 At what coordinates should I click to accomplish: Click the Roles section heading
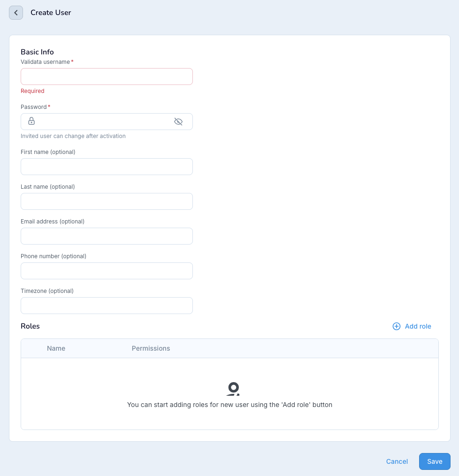(x=30, y=326)
